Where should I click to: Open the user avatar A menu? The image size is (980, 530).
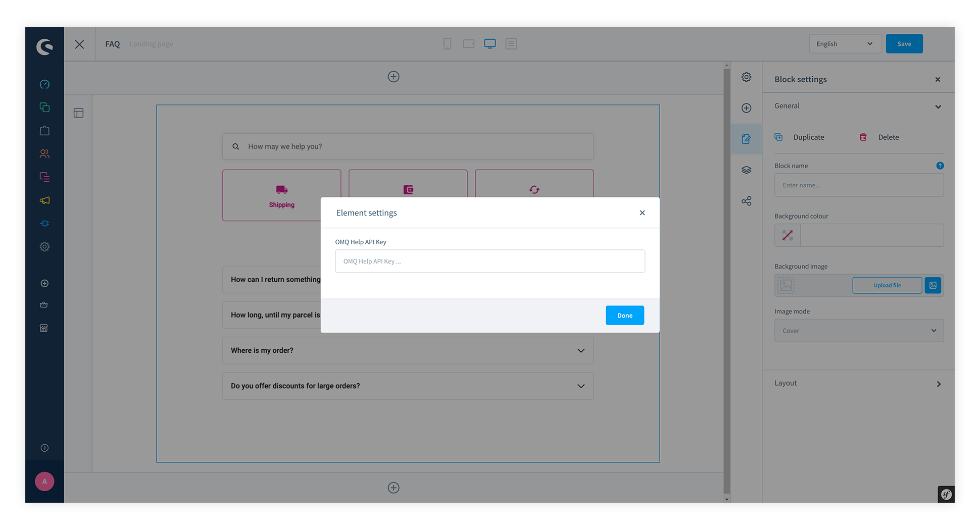(x=44, y=481)
